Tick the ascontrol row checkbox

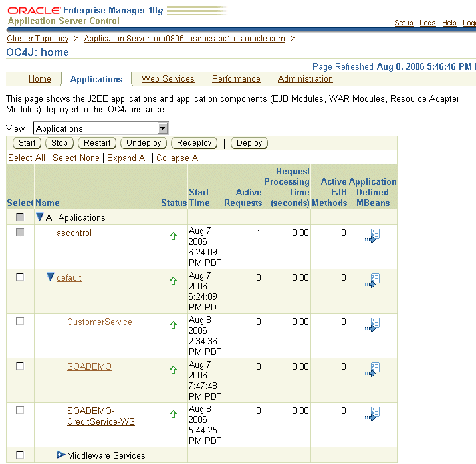coord(20,232)
